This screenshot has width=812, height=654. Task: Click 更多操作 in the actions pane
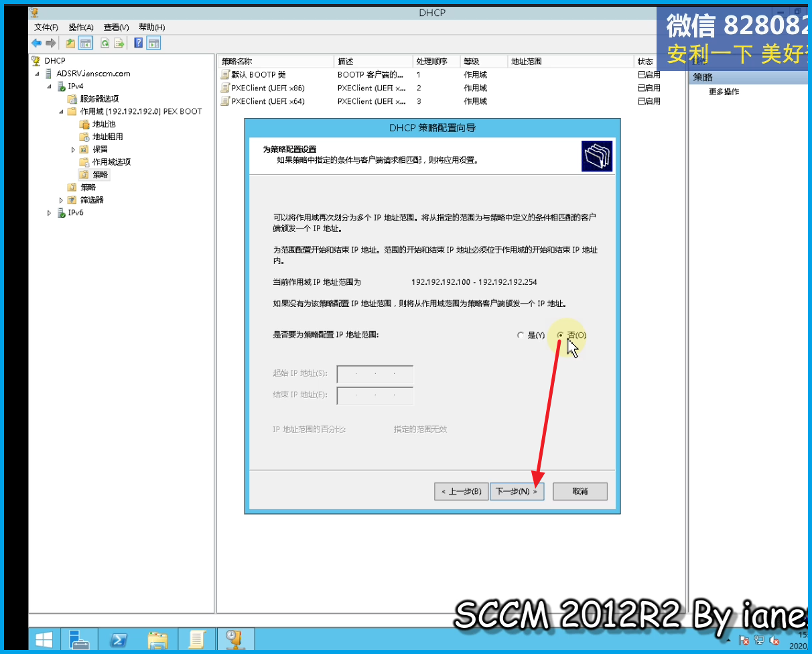click(724, 92)
